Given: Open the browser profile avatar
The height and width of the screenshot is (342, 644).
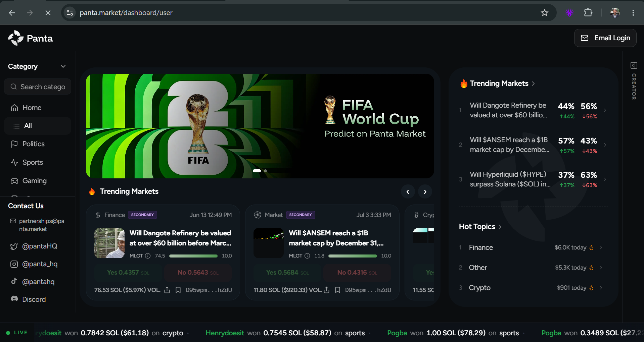Looking at the screenshot, I should pyautogui.click(x=615, y=13).
